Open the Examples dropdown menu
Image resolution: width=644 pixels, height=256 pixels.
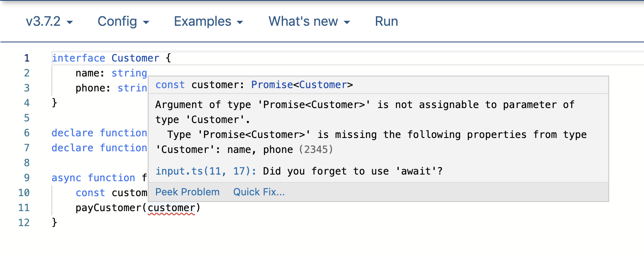(208, 22)
